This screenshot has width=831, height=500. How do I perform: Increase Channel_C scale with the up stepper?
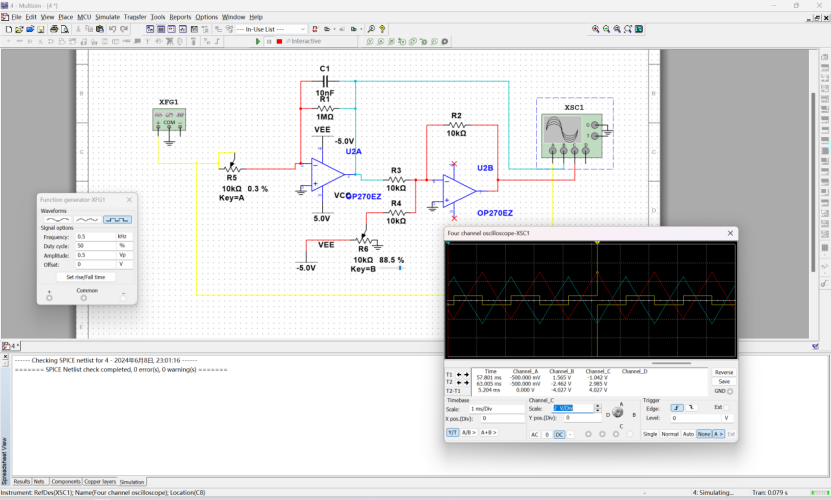coord(598,406)
